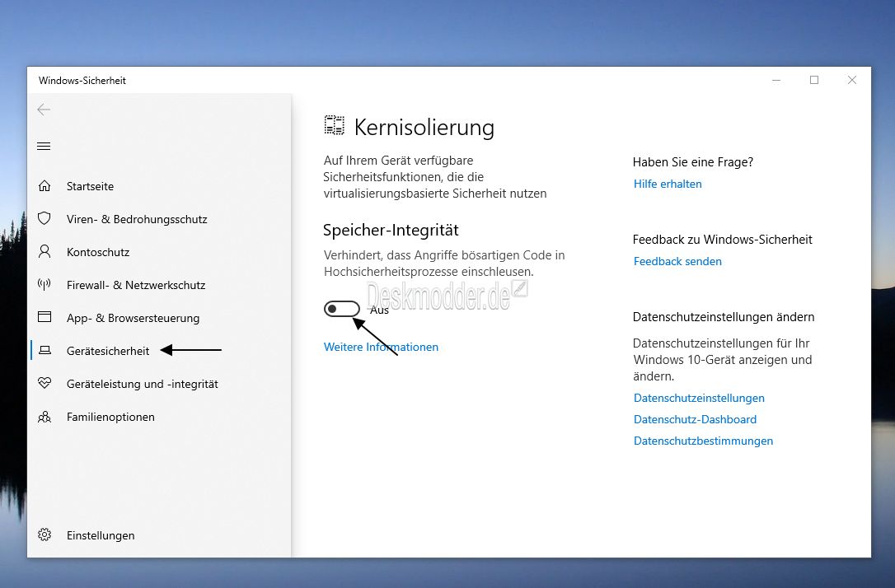
Task: Click the Gerätesicherheit laptop icon
Action: [x=45, y=350]
